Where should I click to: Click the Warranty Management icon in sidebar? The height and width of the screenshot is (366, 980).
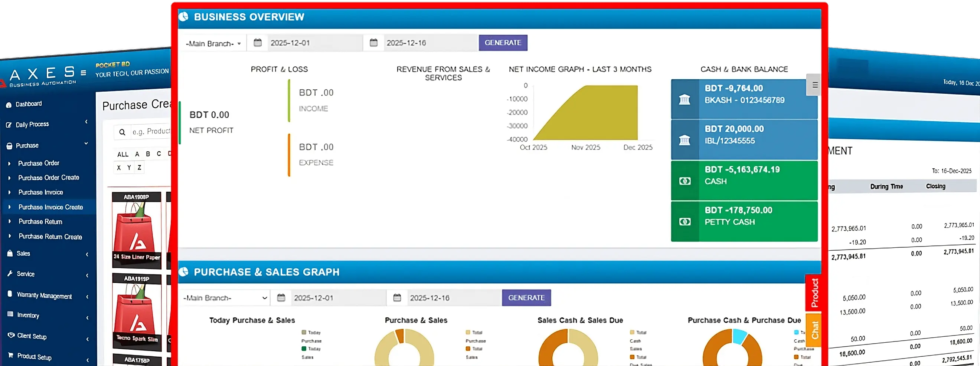click(10, 294)
